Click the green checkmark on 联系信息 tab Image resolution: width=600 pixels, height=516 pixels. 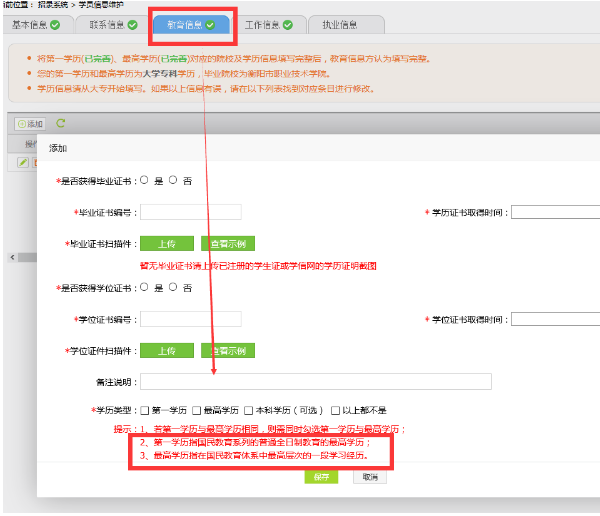point(132,25)
